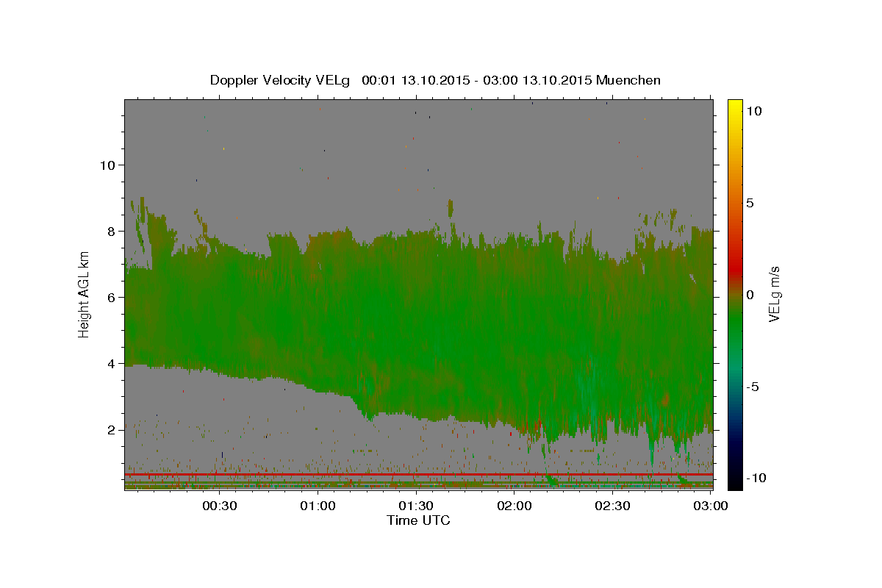Click the red horizontal line near ground level

[418, 475]
